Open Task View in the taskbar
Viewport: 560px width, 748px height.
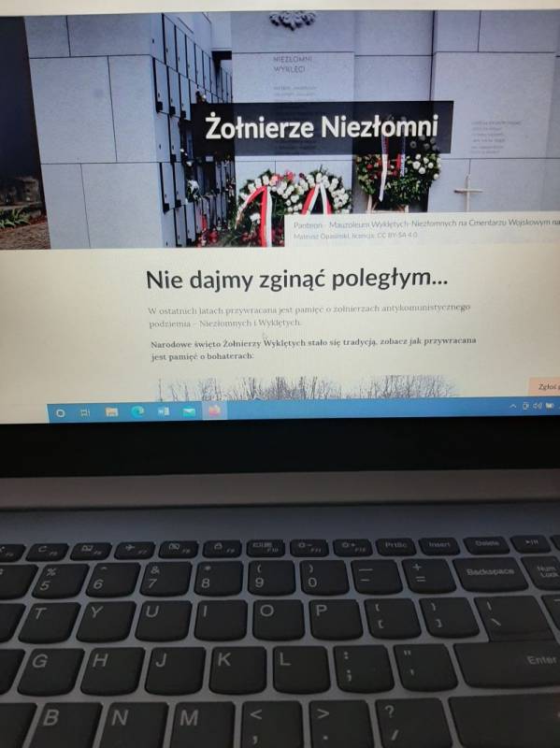point(85,412)
